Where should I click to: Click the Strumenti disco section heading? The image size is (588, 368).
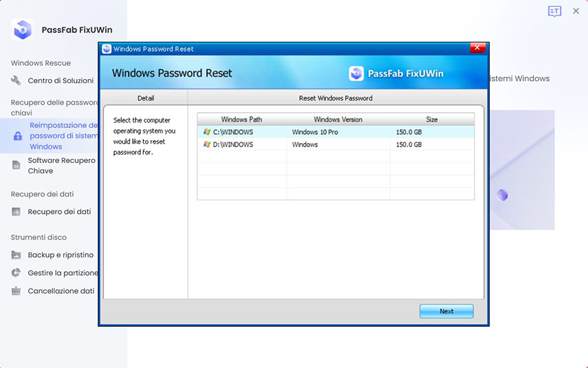tap(39, 237)
